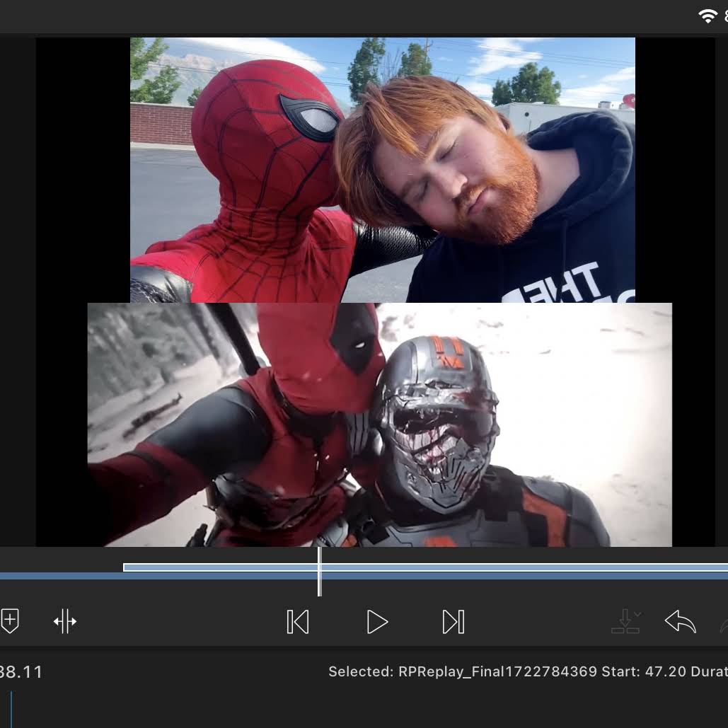Jump to the previous edit point

click(x=298, y=622)
